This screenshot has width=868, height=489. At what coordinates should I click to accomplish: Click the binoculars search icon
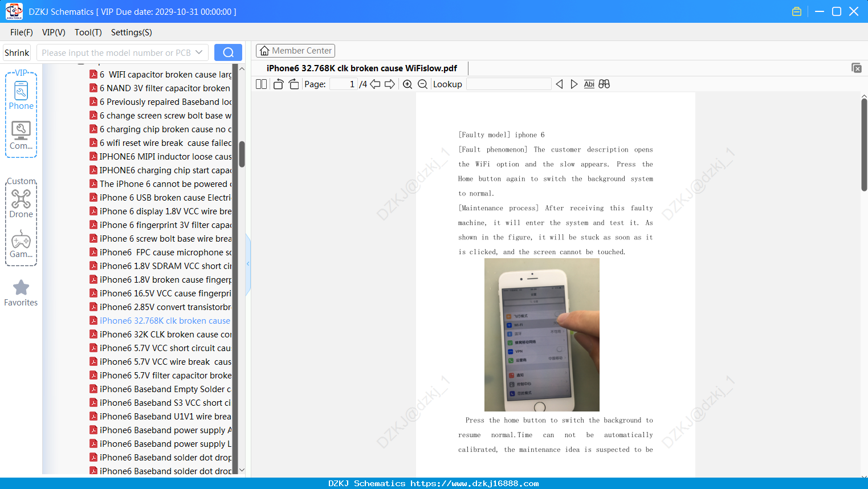tap(604, 84)
